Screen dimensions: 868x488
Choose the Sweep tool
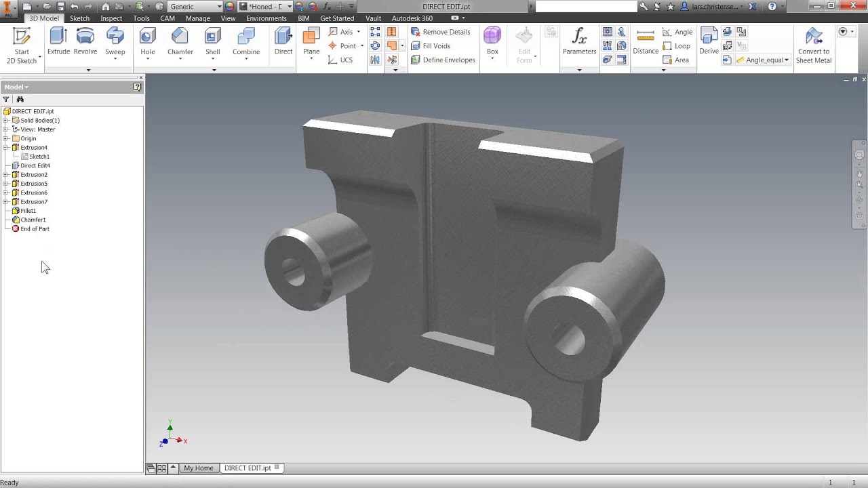(x=115, y=43)
